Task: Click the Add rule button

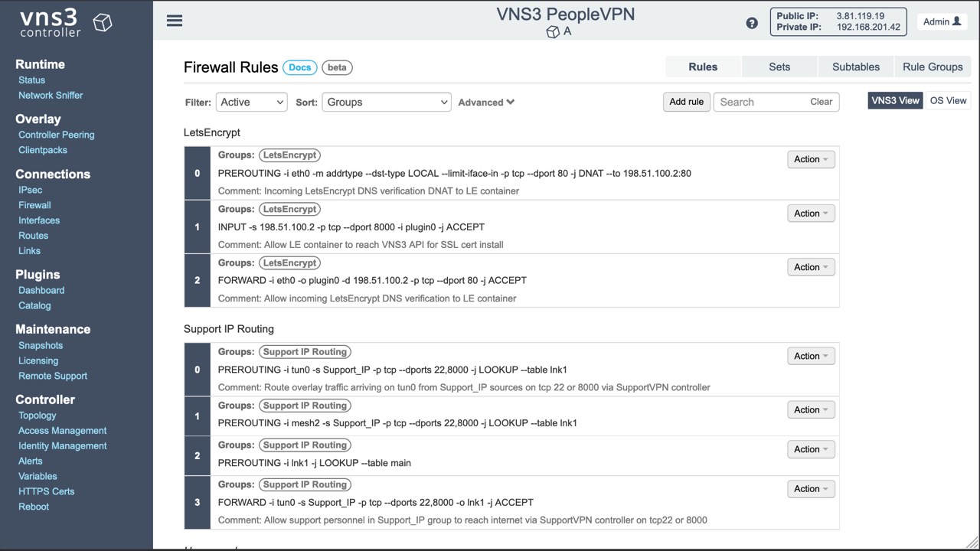Action: click(x=686, y=102)
